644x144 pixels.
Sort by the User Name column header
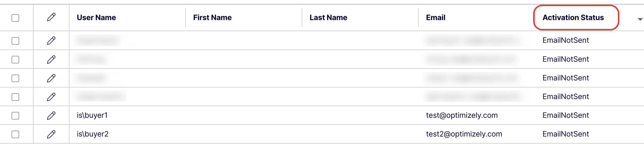96,18
